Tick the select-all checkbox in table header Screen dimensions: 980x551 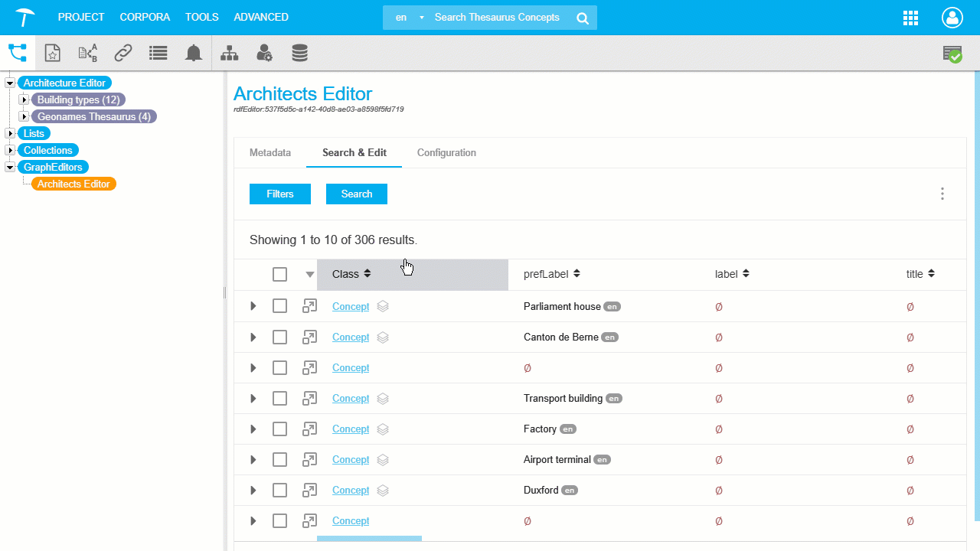279,274
